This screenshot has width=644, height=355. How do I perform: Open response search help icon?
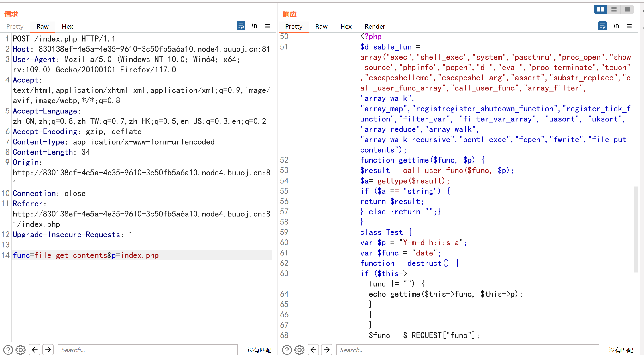(287, 350)
